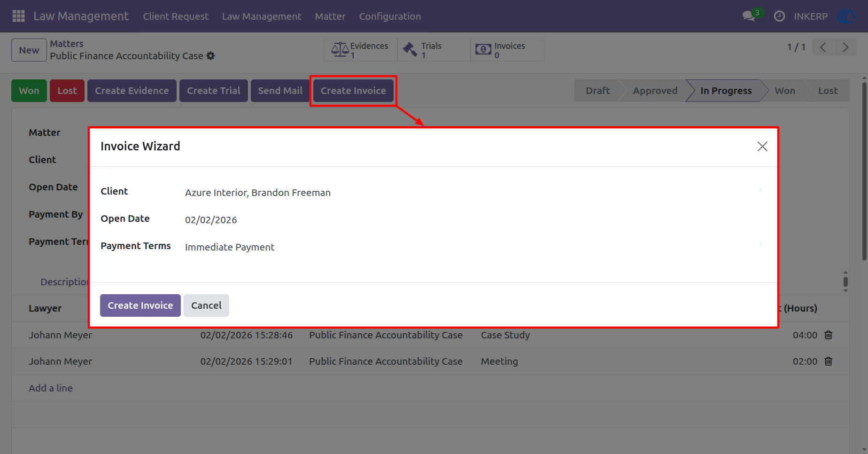Delete the Case Study timesheet line
Screen dimensions: 868x454
click(x=829, y=335)
